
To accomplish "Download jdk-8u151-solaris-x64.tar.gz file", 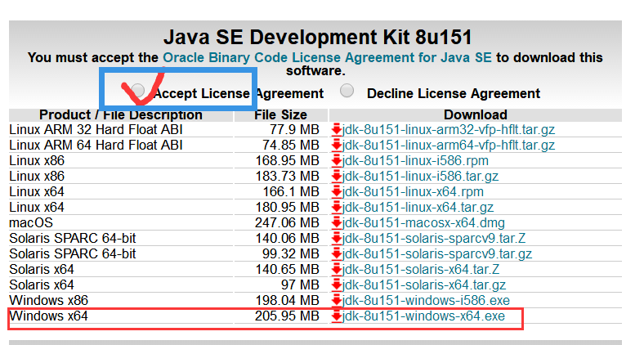I will (x=424, y=285).
